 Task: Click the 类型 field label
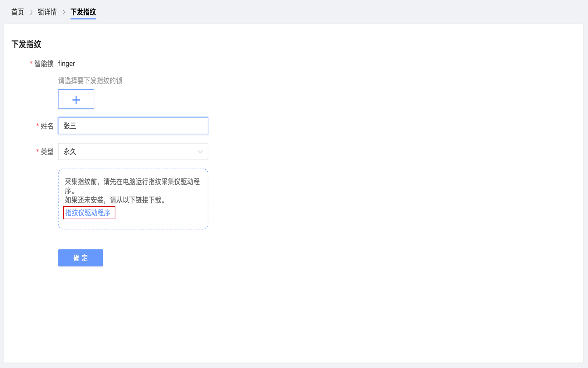point(47,152)
